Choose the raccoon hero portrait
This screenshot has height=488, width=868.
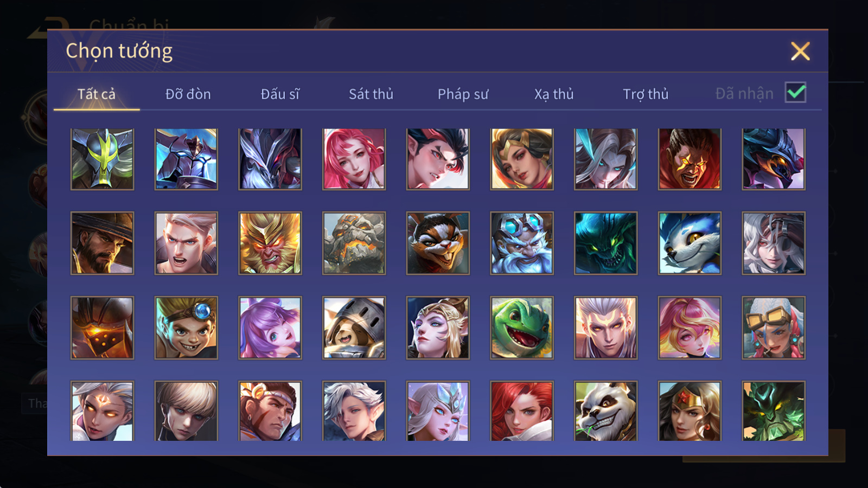pos(438,243)
